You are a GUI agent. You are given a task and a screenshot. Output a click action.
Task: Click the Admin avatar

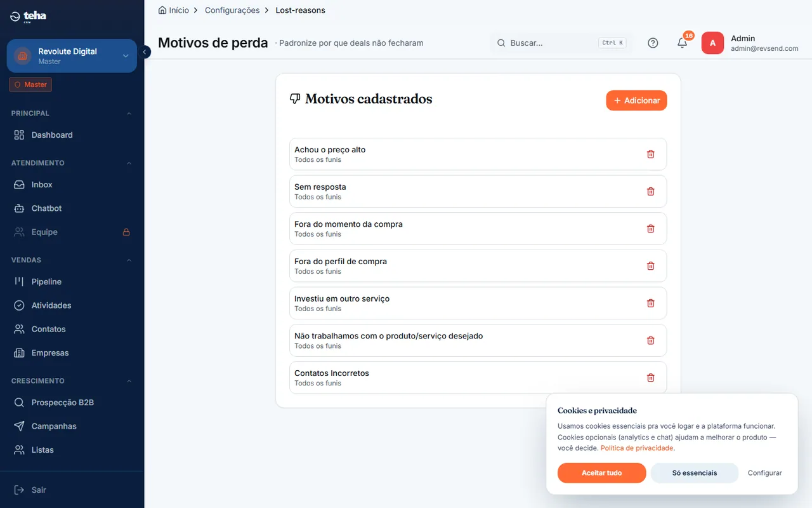pyautogui.click(x=712, y=43)
